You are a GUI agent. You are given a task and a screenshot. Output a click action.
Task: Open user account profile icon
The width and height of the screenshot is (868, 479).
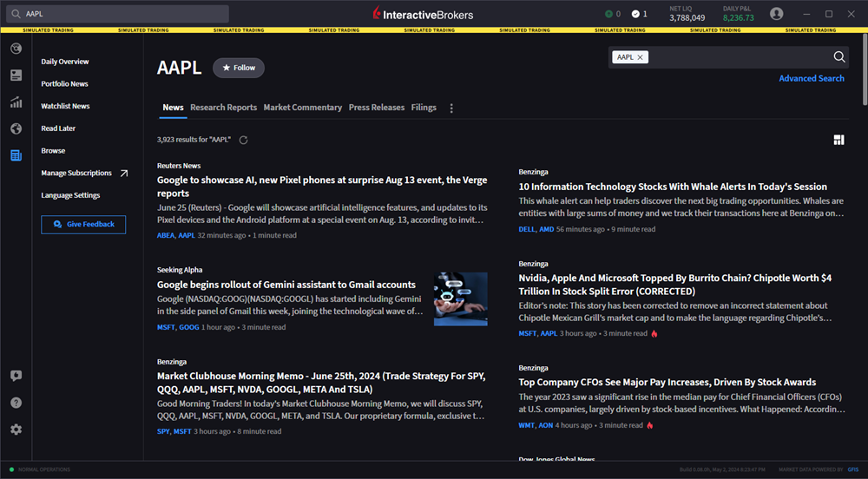pyautogui.click(x=776, y=14)
